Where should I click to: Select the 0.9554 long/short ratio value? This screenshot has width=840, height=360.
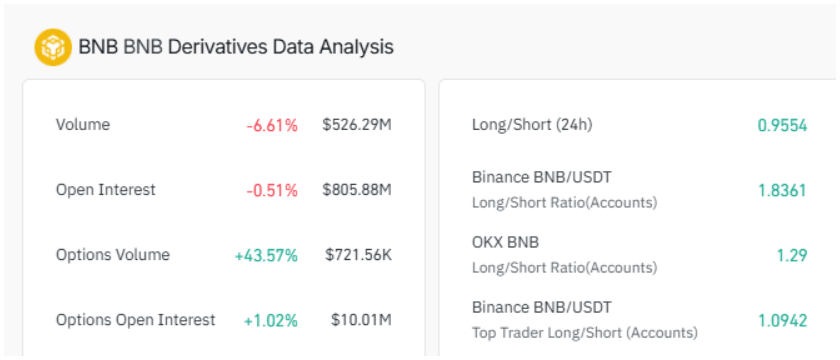(x=782, y=125)
